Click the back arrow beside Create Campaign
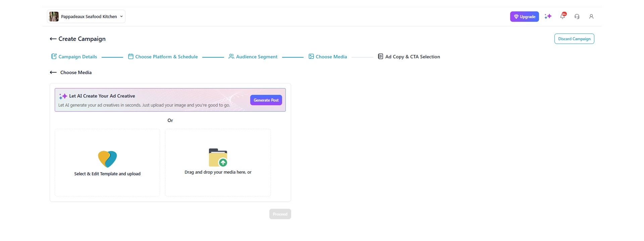Image resolution: width=644 pixels, height=241 pixels. [x=53, y=39]
